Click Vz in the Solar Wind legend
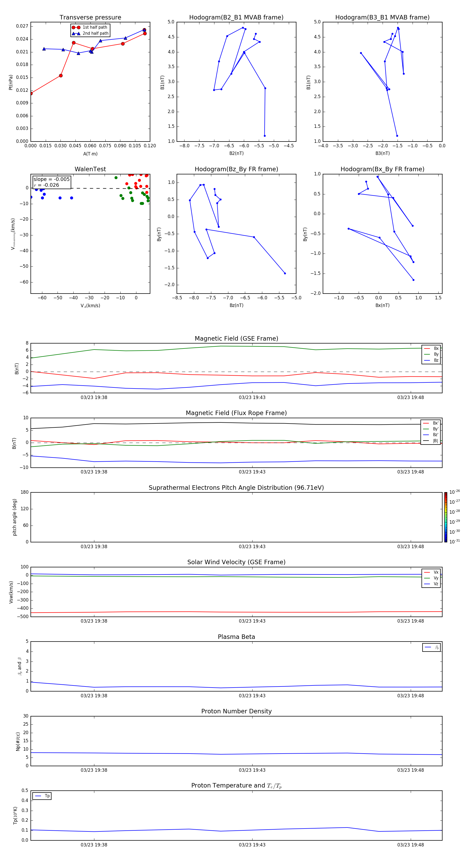The height and width of the screenshot is (868, 473). (x=431, y=584)
